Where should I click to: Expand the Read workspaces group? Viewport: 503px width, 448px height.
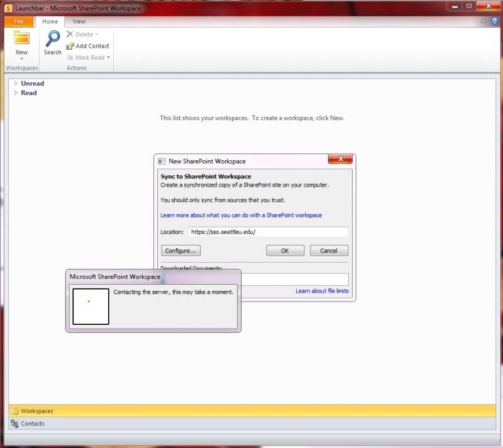coord(16,92)
